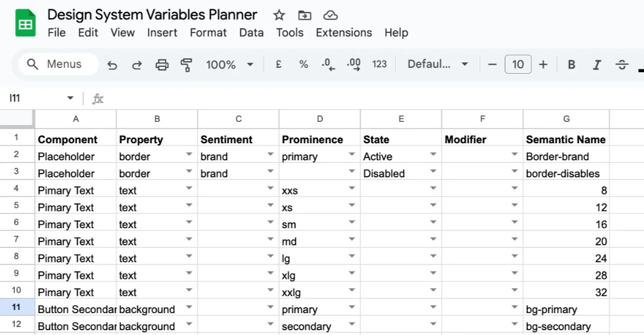Click the increase font size plus button
Screen dimensions: 644x335
coord(543,65)
